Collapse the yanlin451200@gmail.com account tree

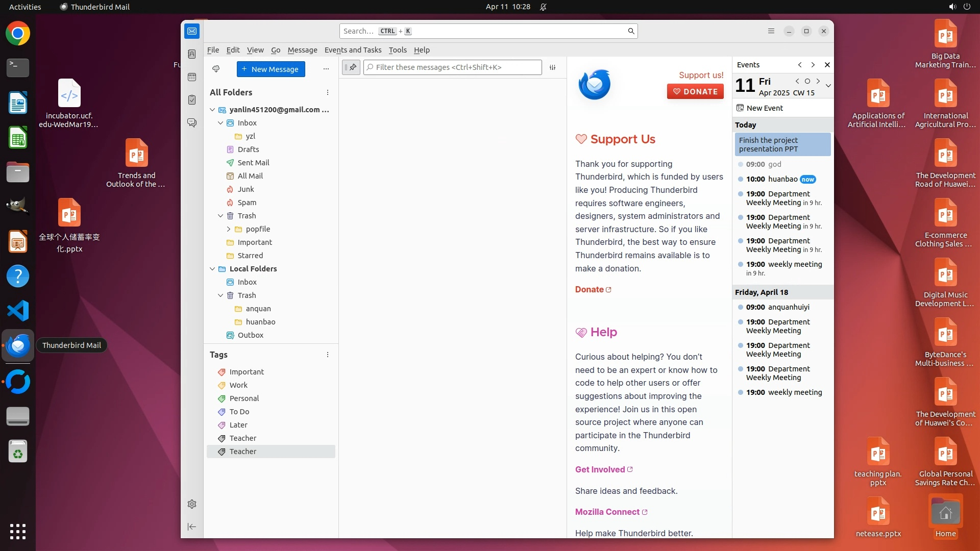(x=212, y=110)
